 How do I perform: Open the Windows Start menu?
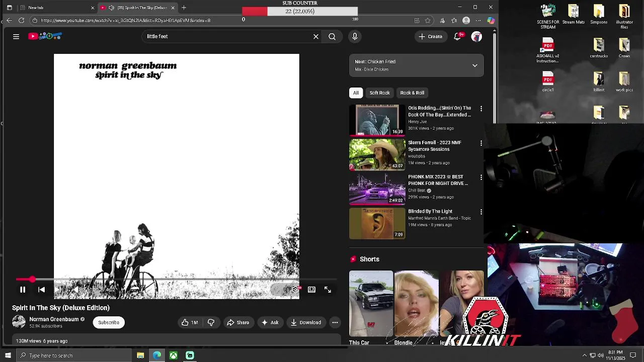coord(8,355)
